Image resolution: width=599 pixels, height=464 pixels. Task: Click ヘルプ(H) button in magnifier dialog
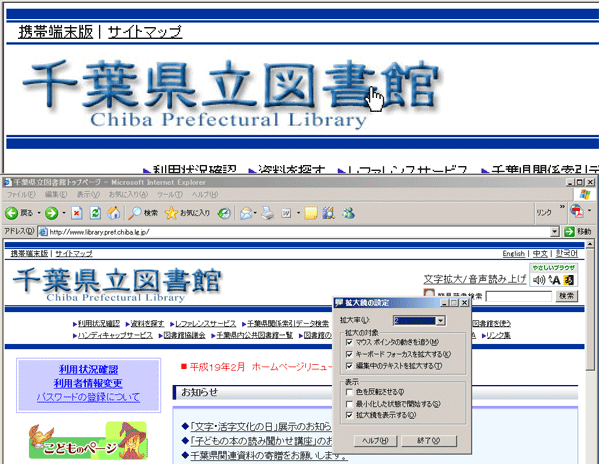click(x=376, y=441)
